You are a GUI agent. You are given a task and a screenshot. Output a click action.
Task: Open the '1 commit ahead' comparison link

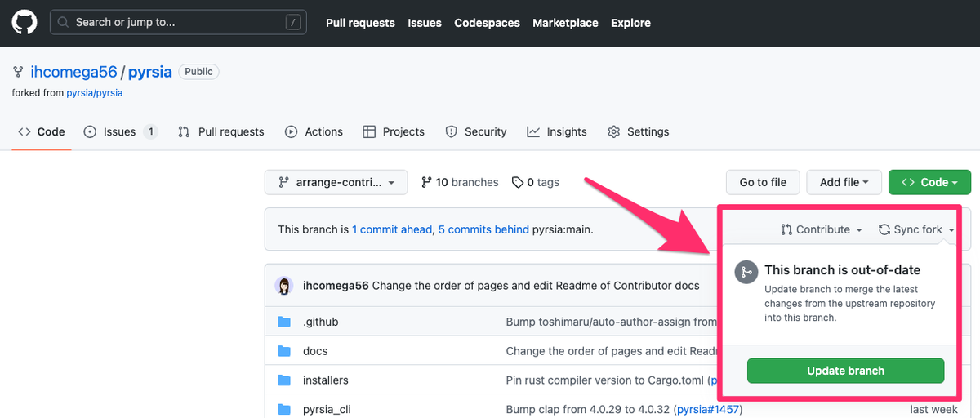coord(392,229)
